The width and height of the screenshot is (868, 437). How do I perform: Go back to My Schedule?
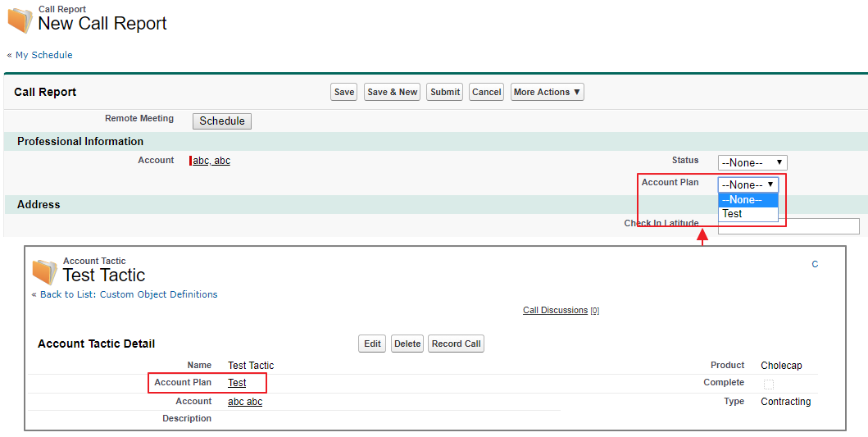pyautogui.click(x=40, y=55)
